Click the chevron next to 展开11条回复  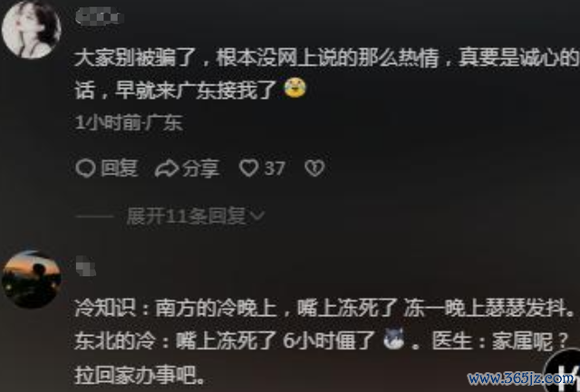[257, 215]
